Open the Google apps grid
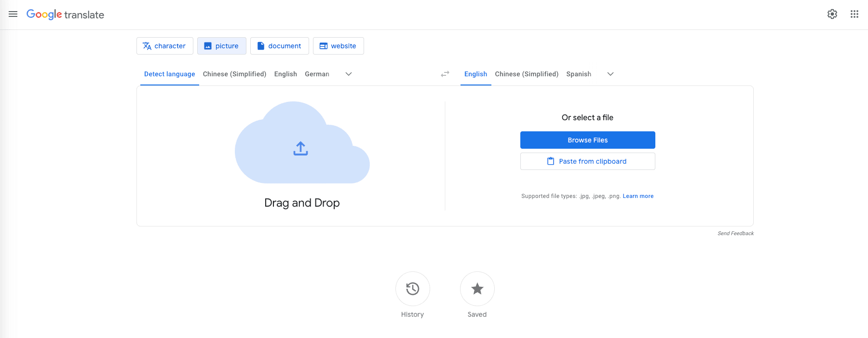 coord(854,14)
